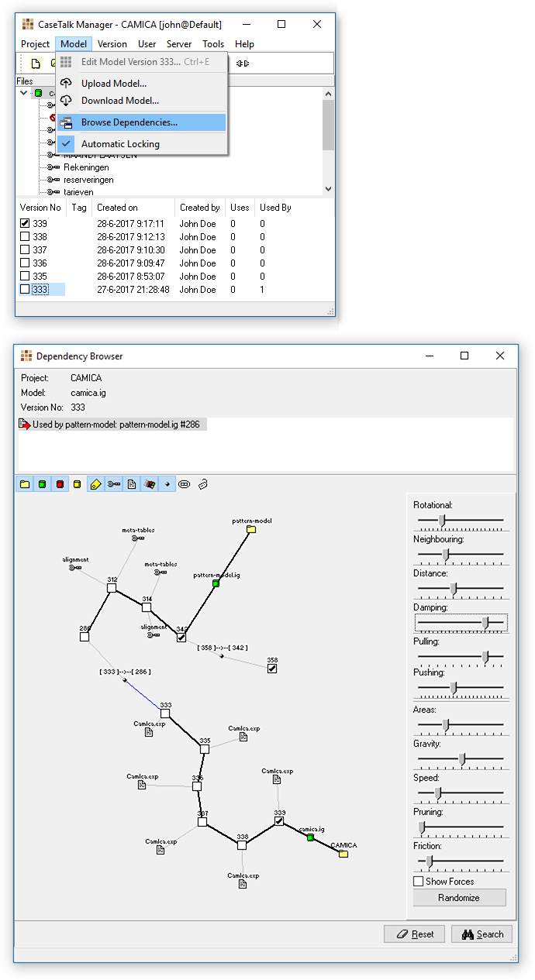This screenshot has height=980, width=535.
Task: Check version 335 checkbox
Action: point(25,277)
